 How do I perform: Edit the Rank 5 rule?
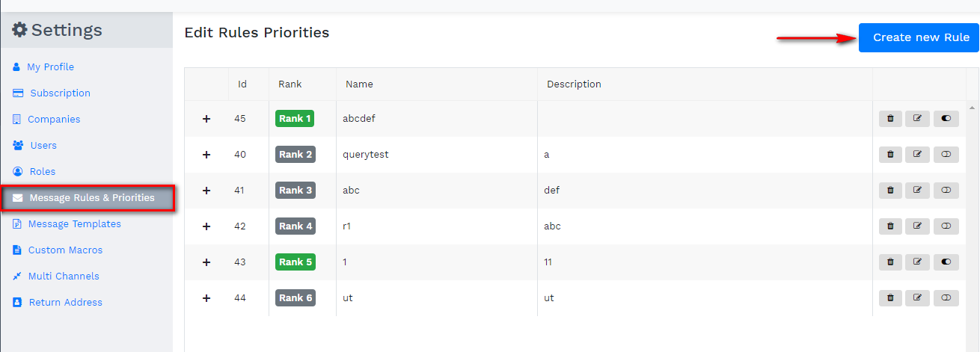click(917, 262)
